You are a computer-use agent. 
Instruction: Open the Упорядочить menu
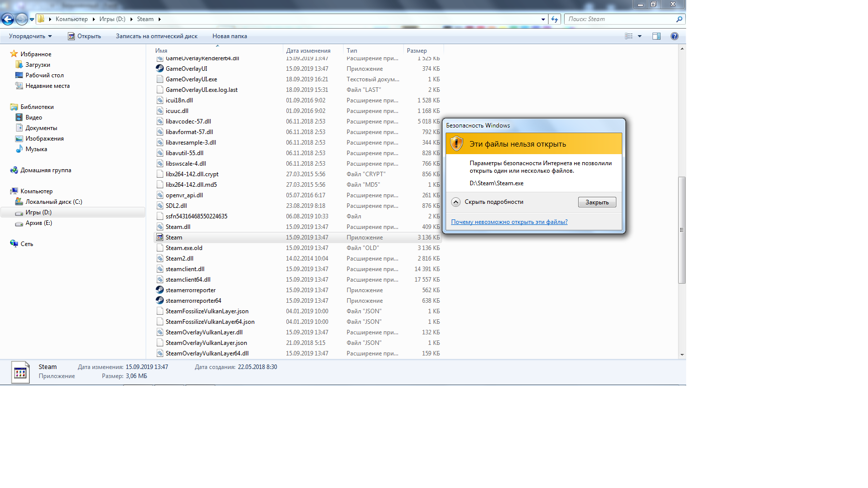pyautogui.click(x=30, y=36)
